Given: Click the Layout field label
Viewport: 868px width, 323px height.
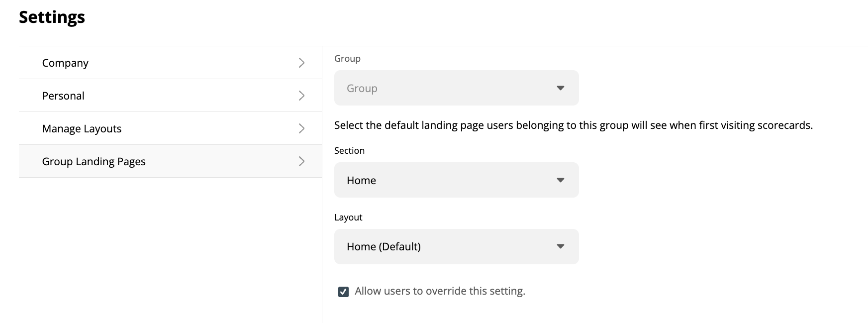Looking at the screenshot, I should tap(348, 217).
